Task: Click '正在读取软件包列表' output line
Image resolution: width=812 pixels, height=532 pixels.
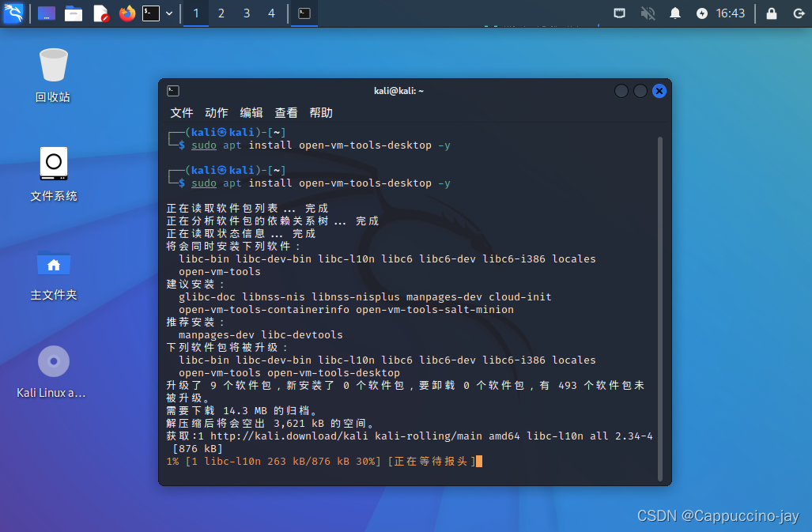Action: (247, 208)
